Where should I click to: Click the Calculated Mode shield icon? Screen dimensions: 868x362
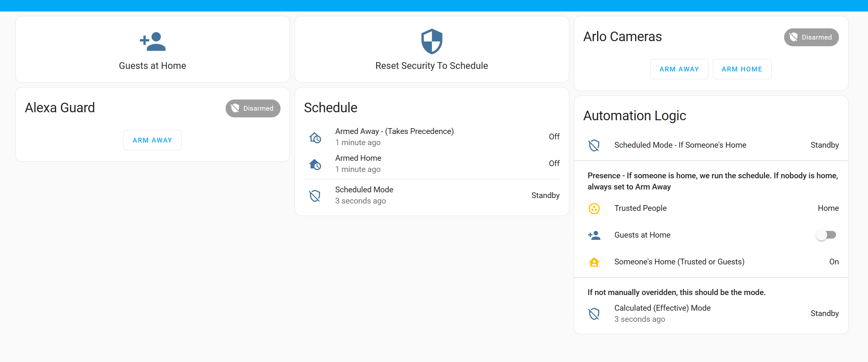click(x=595, y=314)
